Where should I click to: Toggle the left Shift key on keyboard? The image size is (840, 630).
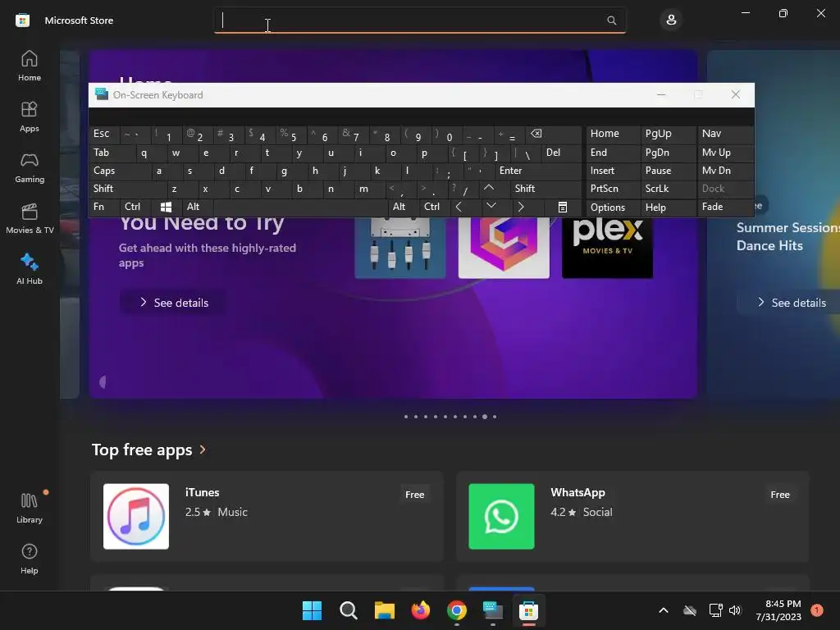click(x=129, y=188)
